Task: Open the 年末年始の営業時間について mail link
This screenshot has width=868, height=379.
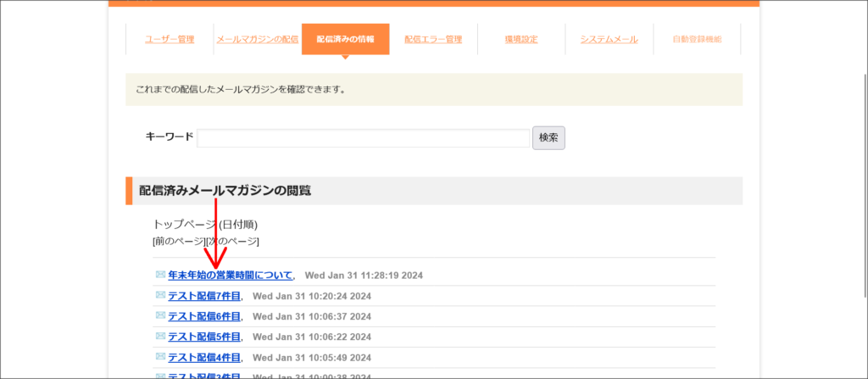Action: 231,276
